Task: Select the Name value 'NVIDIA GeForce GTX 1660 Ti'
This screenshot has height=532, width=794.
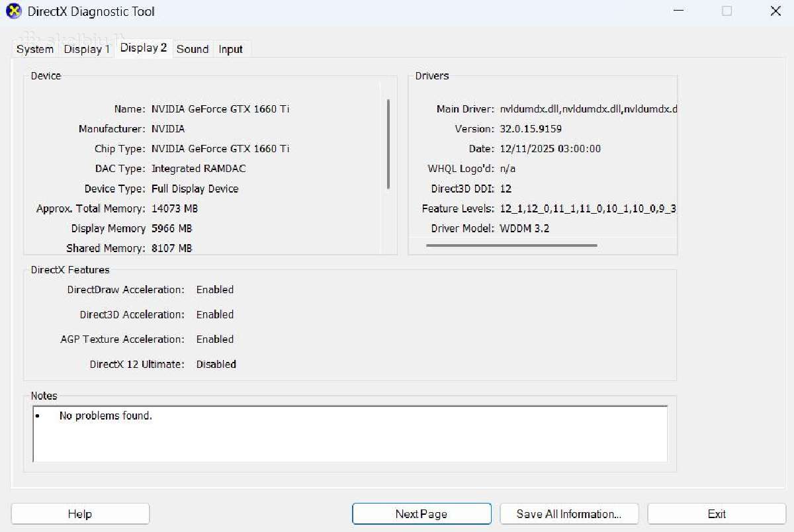Action: coord(220,109)
